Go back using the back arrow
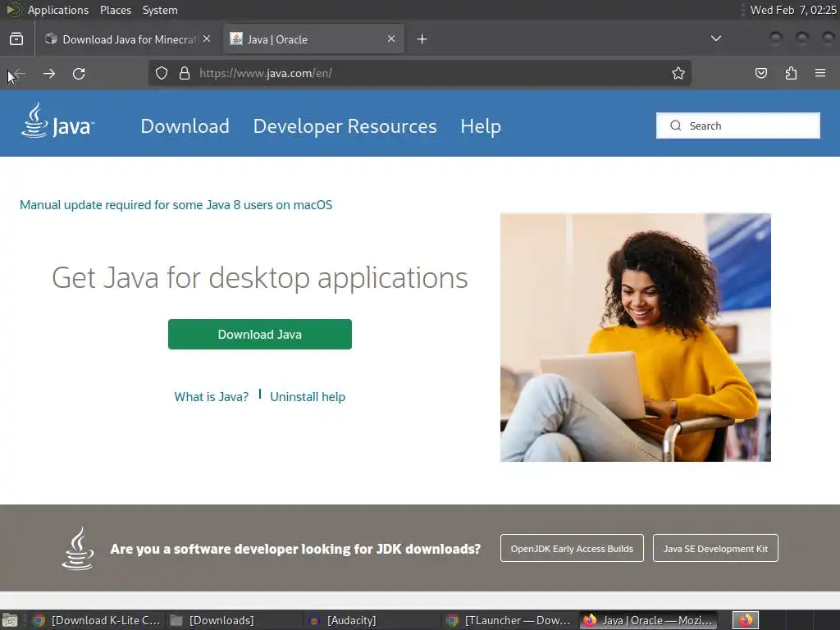840x630 pixels. point(19,73)
